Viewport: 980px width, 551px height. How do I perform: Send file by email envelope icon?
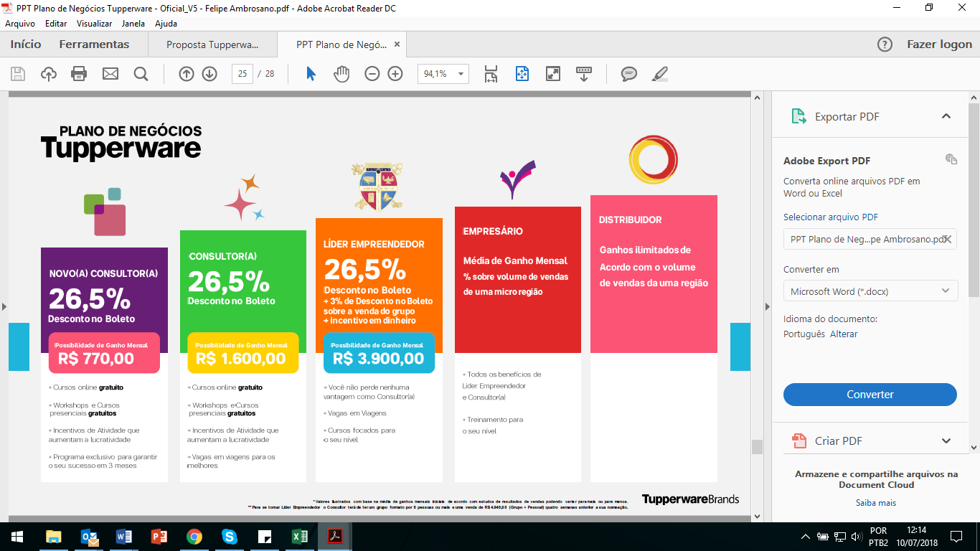(x=110, y=74)
